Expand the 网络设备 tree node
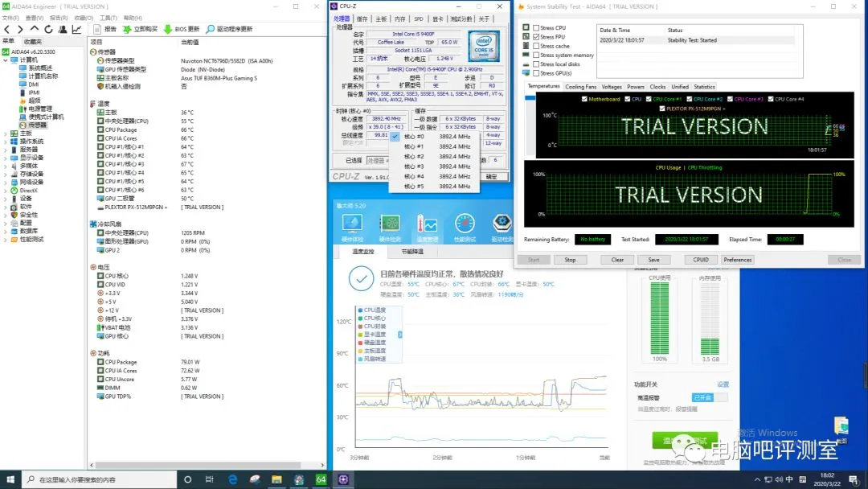The height and width of the screenshot is (489, 868). pyautogui.click(x=6, y=183)
